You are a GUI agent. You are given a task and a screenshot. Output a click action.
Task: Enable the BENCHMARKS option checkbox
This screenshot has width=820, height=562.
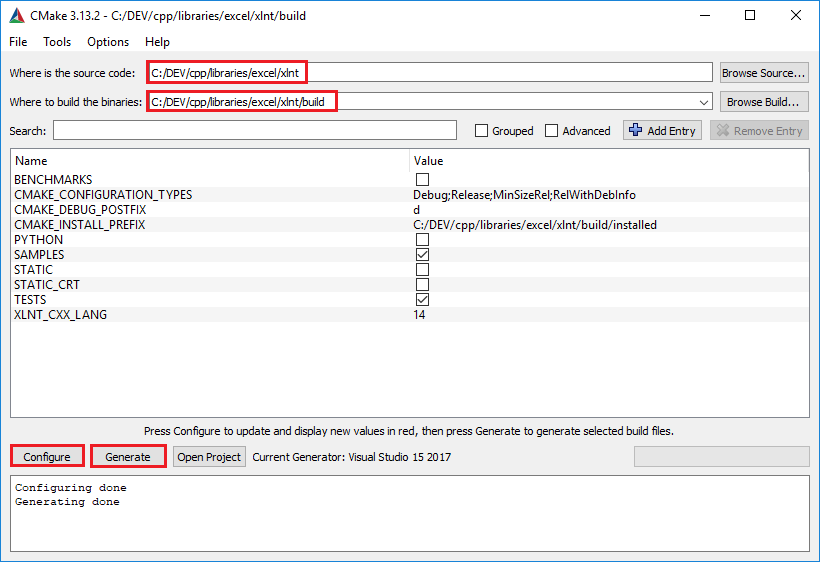coord(422,180)
